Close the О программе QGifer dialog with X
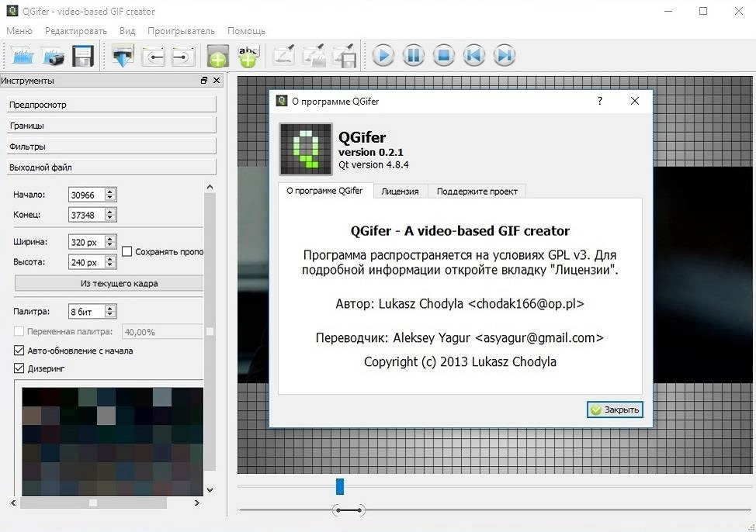This screenshot has width=756, height=532. click(x=634, y=101)
